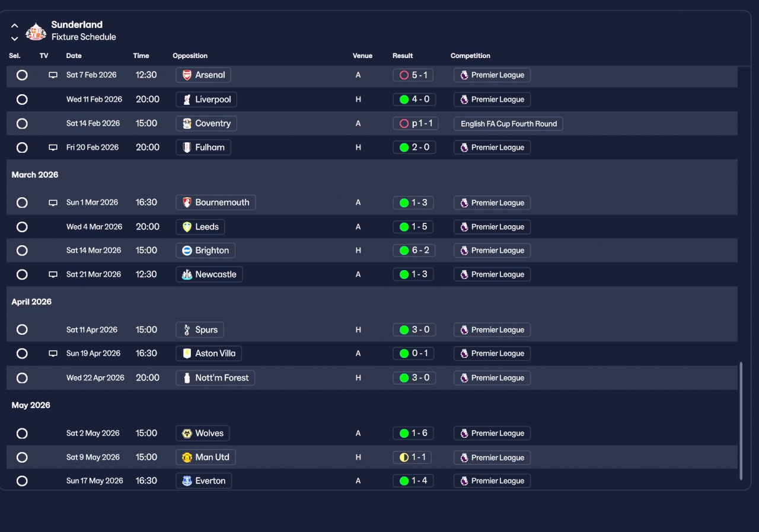The image size is (759, 532).
Task: Click the Arsenal club badge
Action: pyautogui.click(x=187, y=75)
